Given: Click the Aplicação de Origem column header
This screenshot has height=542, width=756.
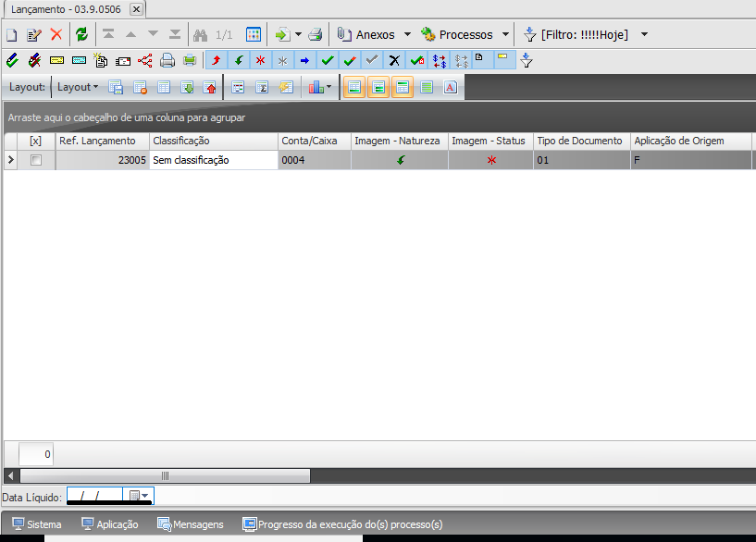Looking at the screenshot, I should pyautogui.click(x=690, y=141).
